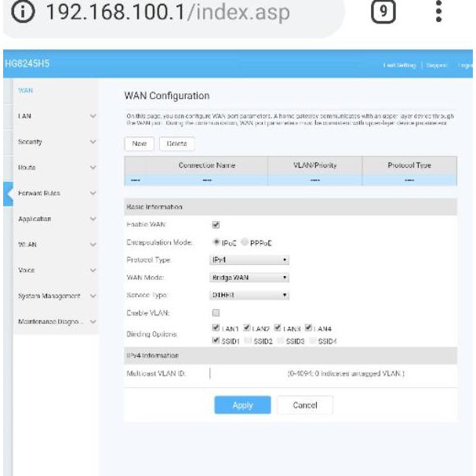Select PPPoE encapsulation mode
Image resolution: width=476 pixels, height=476 pixels.
pyautogui.click(x=245, y=243)
